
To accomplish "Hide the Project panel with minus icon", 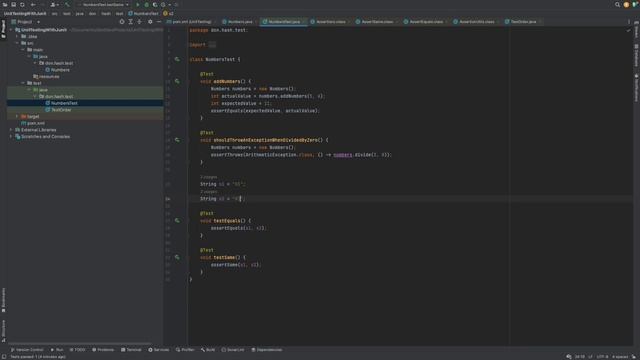I will point(159,22).
